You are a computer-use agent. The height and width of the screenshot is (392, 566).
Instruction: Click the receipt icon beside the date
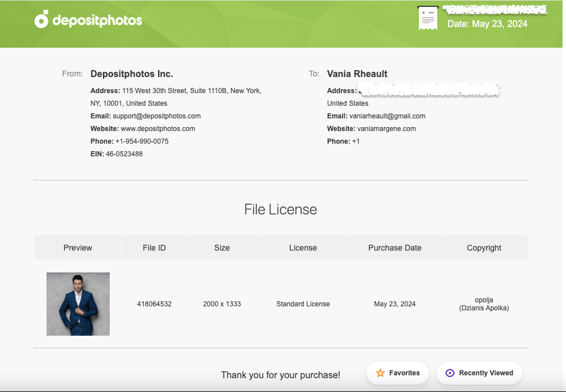428,18
